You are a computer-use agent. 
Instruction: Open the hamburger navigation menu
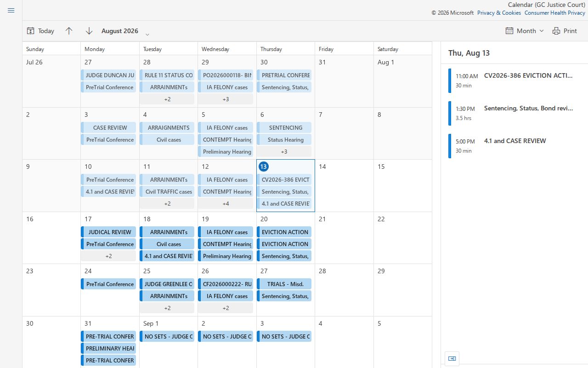pos(11,10)
